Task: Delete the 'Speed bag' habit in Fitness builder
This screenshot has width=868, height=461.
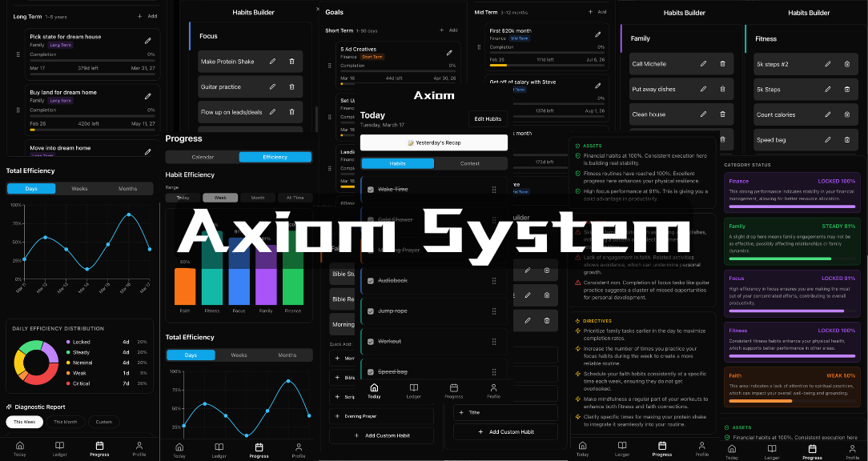Action: [x=847, y=140]
